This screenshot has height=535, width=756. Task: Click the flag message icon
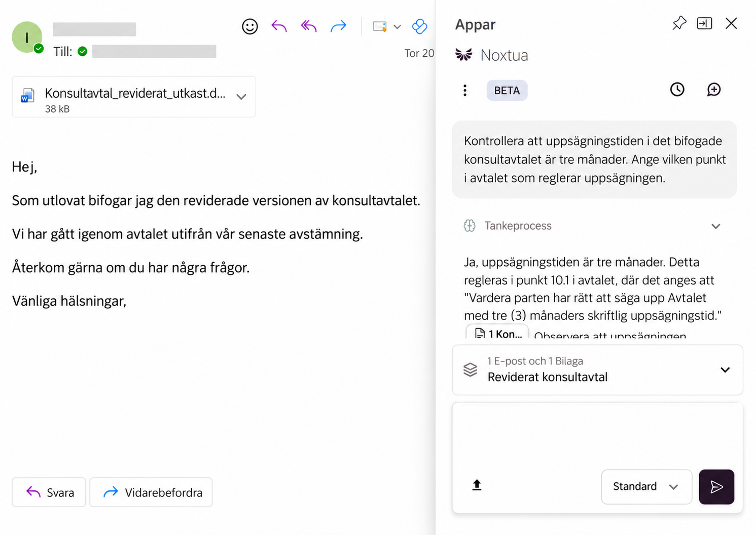pos(380,26)
